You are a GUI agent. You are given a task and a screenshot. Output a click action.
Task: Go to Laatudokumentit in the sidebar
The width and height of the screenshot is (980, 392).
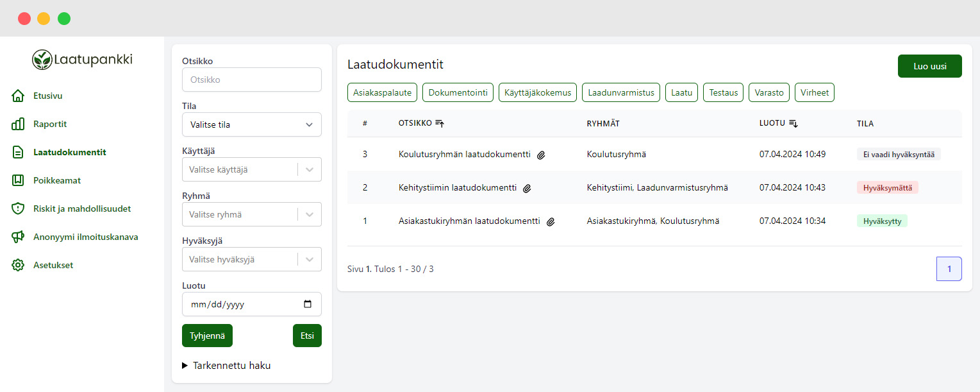click(70, 153)
